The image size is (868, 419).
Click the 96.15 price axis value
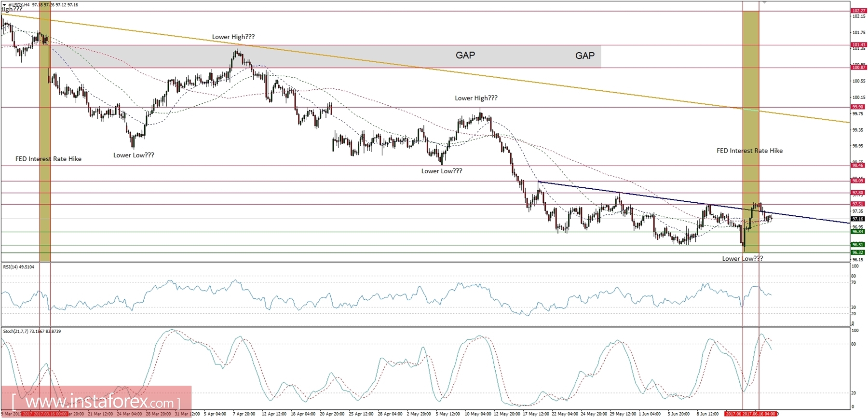click(858, 260)
